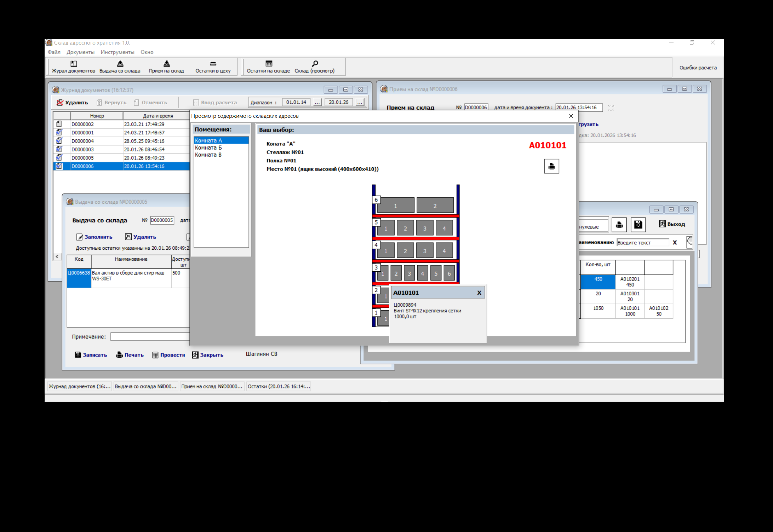Click the Введите текст search field
Viewport: 773px width, 532px height.
(643, 242)
